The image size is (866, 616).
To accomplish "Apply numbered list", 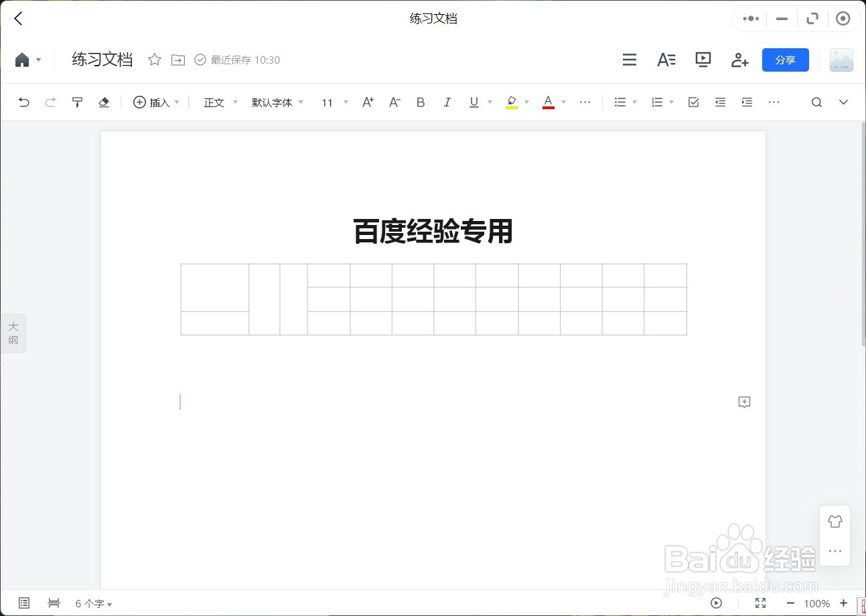I will click(x=657, y=102).
